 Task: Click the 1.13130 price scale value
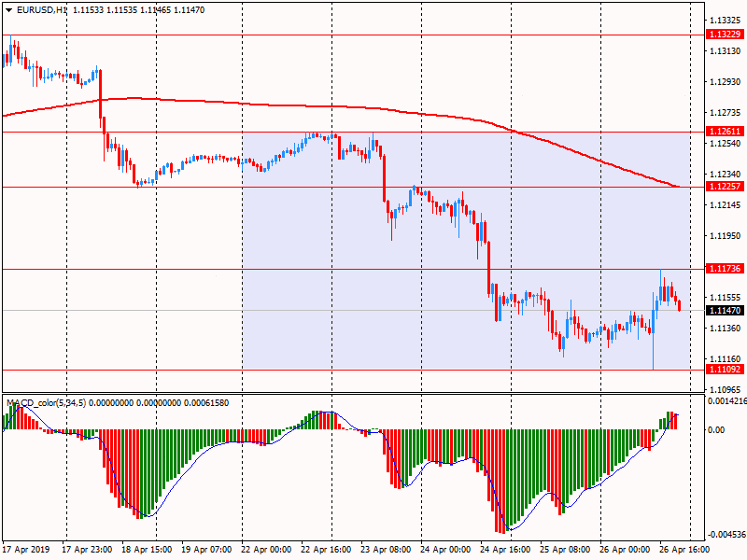click(726, 51)
